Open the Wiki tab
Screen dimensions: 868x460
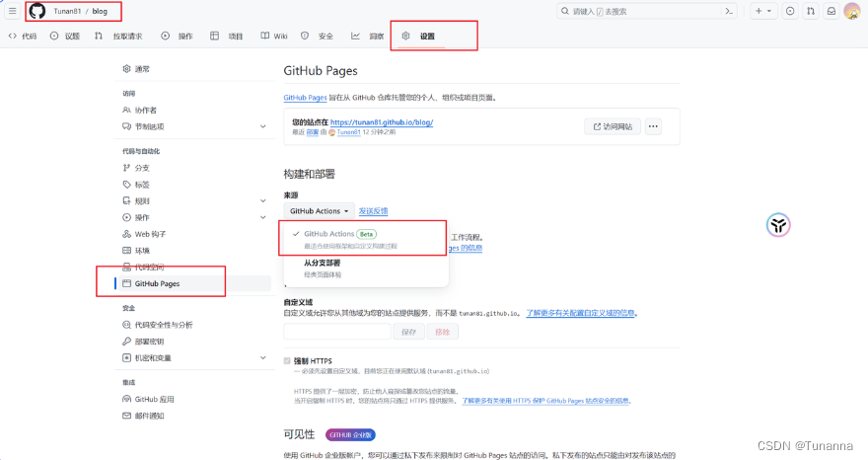[x=274, y=36]
